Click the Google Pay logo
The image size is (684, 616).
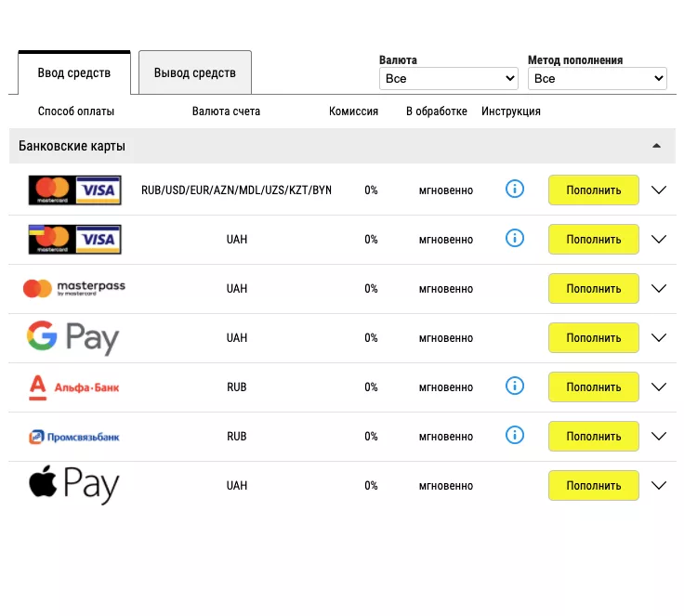click(x=73, y=338)
